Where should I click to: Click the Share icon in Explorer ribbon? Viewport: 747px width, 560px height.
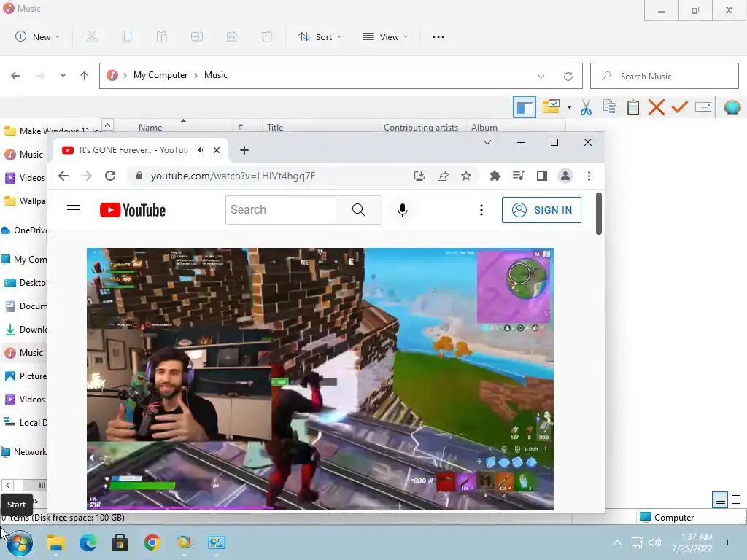coord(232,36)
